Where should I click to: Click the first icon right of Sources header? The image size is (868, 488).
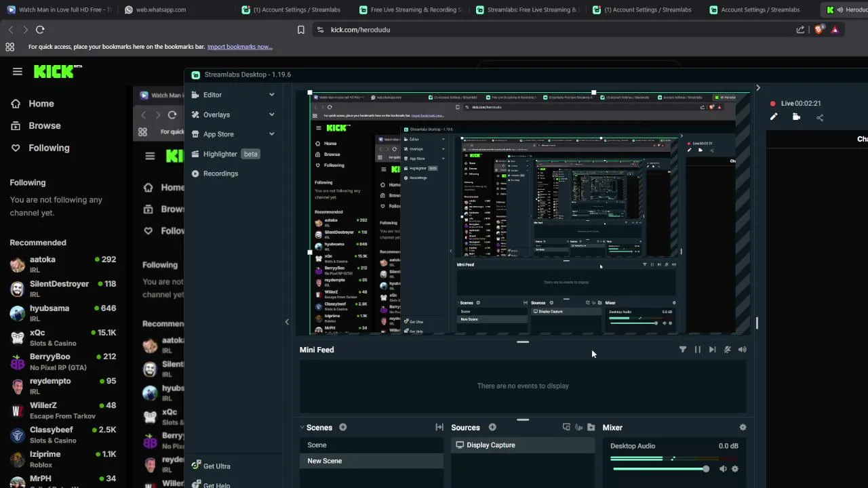(566, 427)
